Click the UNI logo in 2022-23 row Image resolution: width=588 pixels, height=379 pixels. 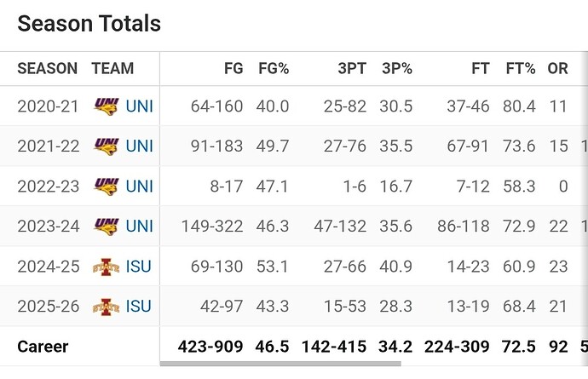(106, 186)
